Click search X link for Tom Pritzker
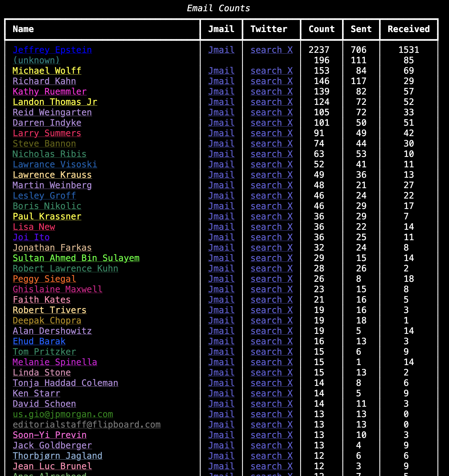This screenshot has width=449, height=476. pos(272,352)
